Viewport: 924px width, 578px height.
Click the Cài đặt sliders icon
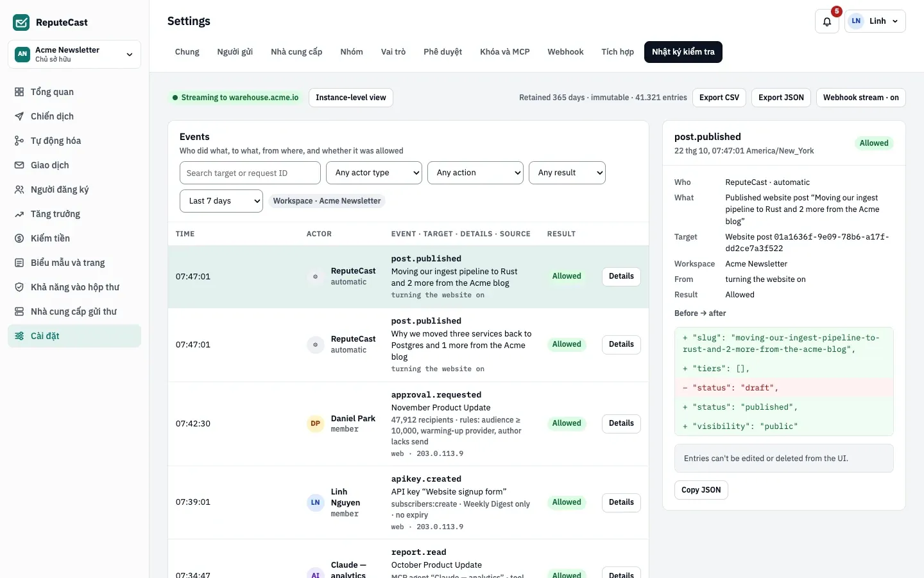[19, 336]
